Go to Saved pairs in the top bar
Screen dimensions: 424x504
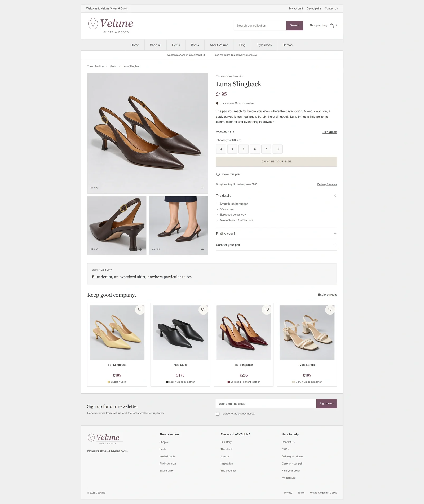(x=314, y=9)
